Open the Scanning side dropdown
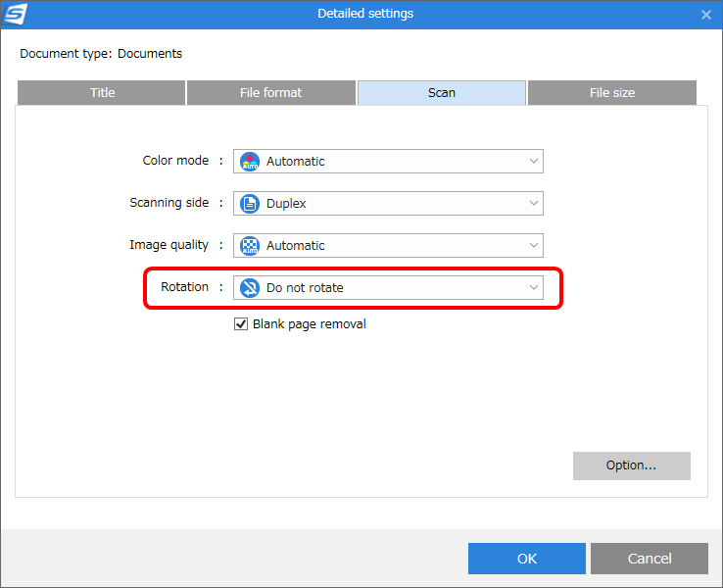This screenshot has width=723, height=588. coord(388,204)
